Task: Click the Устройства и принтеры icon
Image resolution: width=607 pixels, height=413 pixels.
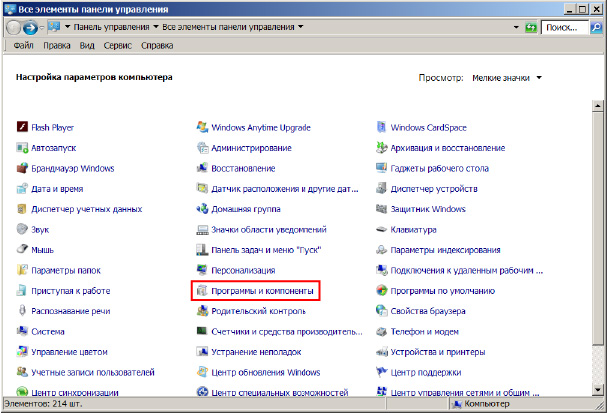Action: [381, 351]
